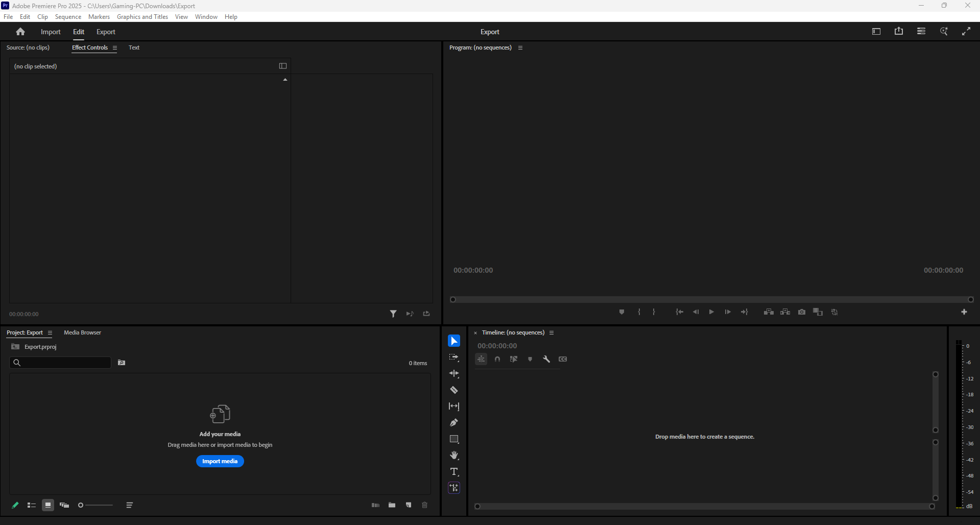Open the Sequence menu

[x=68, y=17]
